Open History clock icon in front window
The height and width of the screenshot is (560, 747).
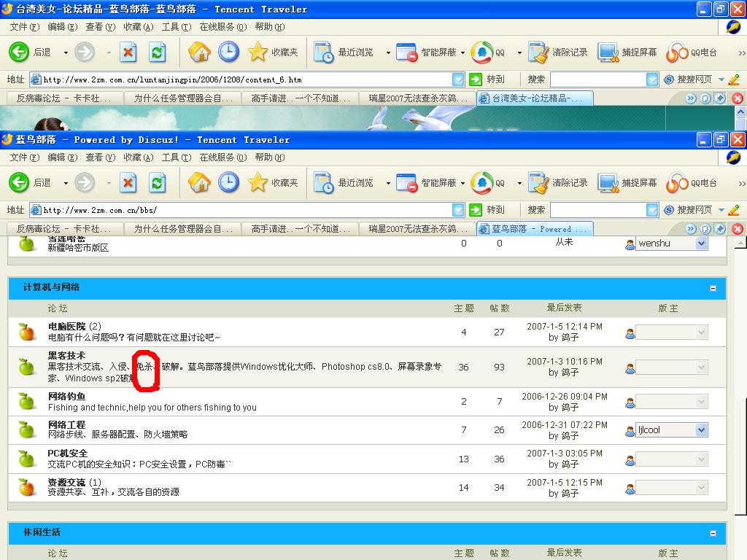click(x=228, y=183)
